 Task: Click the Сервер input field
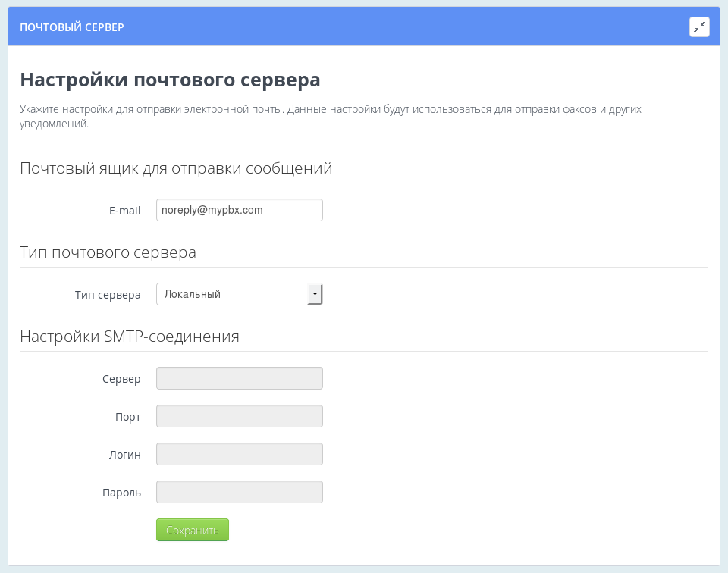pyautogui.click(x=239, y=377)
